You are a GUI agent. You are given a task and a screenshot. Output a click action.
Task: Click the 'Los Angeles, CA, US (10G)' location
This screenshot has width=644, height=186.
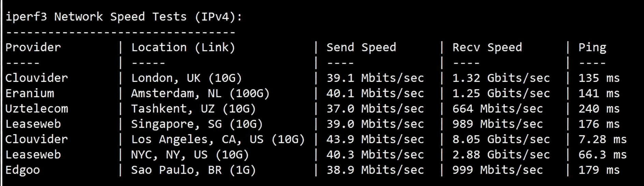coord(218,139)
